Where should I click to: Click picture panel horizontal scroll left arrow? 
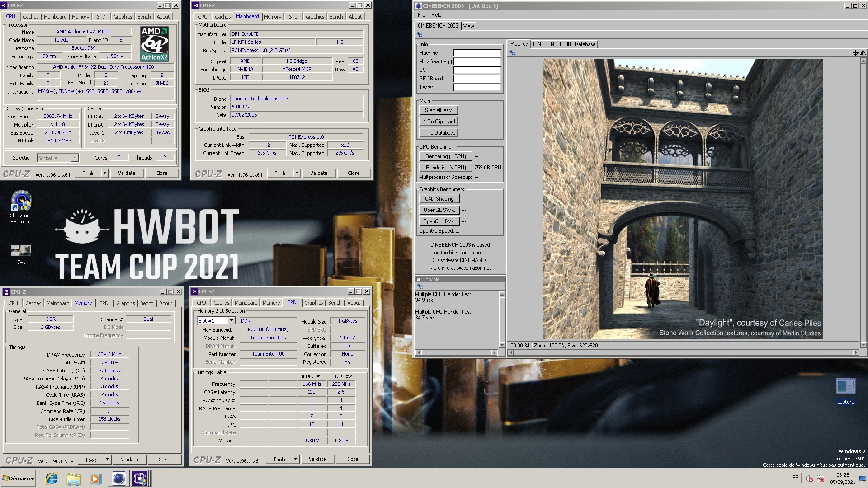point(511,352)
